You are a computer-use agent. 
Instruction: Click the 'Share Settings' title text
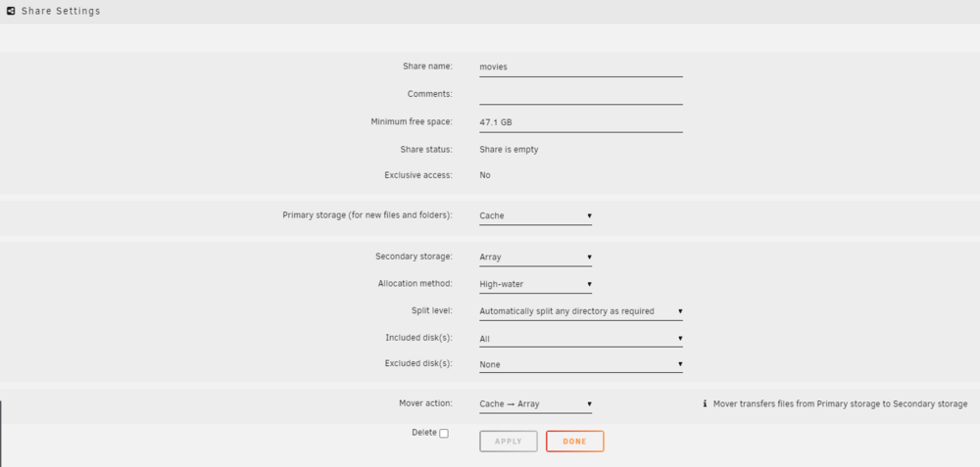click(x=61, y=11)
